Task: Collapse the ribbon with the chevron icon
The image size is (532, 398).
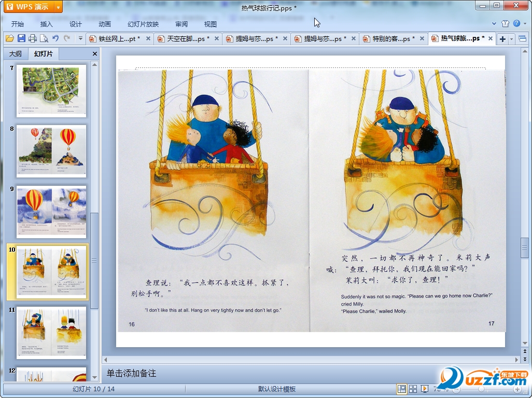Action: pyautogui.click(x=494, y=24)
